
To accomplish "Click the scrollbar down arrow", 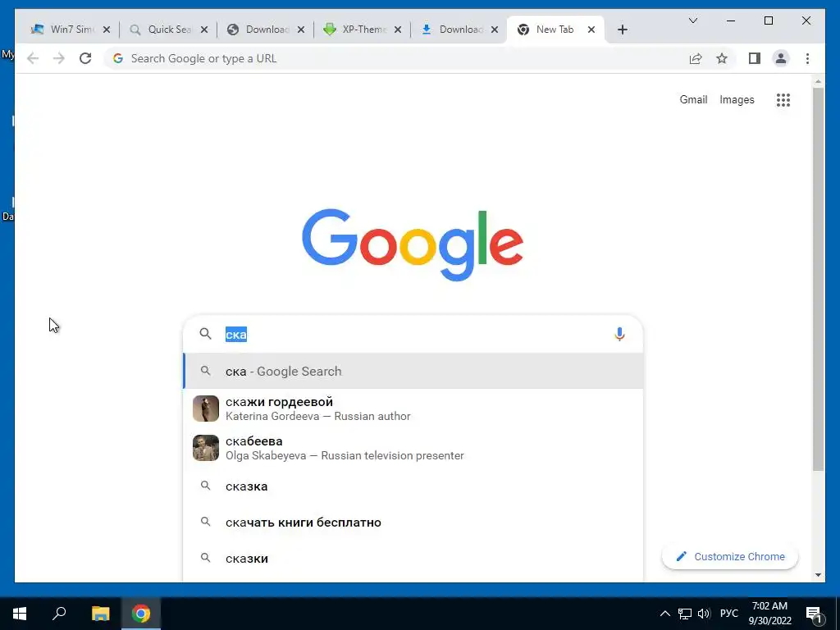I will tap(818, 575).
